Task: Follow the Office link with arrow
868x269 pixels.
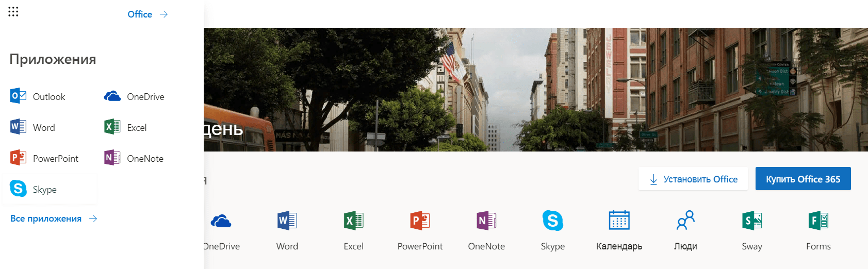Action: pos(148,14)
